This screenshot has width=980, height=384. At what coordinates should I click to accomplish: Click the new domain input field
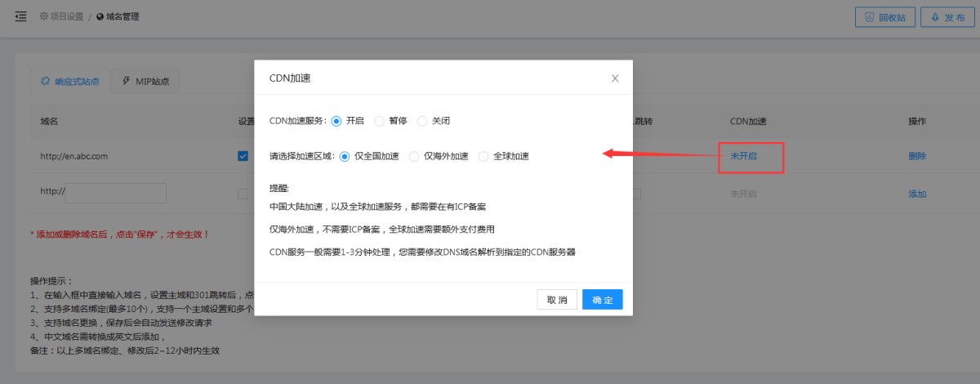[115, 194]
